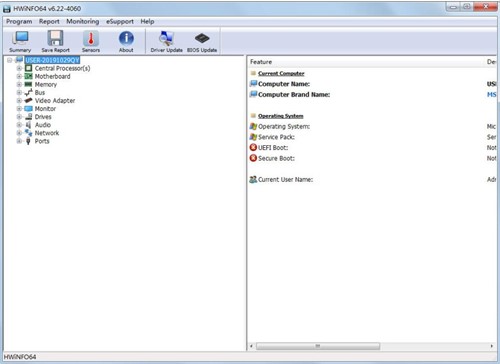This screenshot has width=500, height=364.
Task: Select the Computer Brand Name row
Action: (373, 94)
